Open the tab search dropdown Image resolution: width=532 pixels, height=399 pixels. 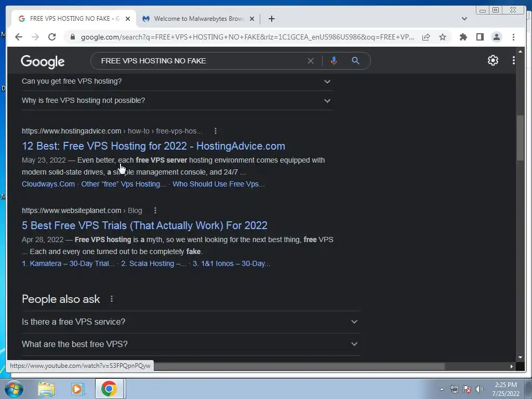click(x=464, y=19)
